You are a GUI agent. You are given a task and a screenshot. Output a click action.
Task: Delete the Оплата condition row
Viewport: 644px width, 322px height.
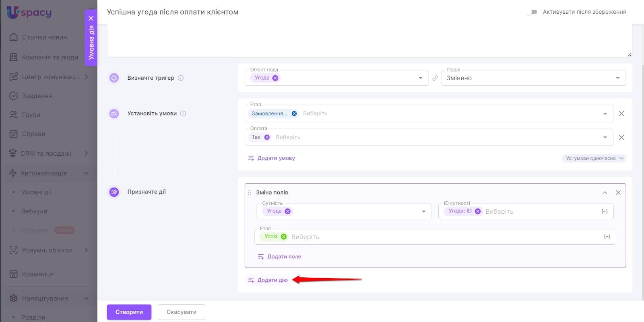click(621, 137)
